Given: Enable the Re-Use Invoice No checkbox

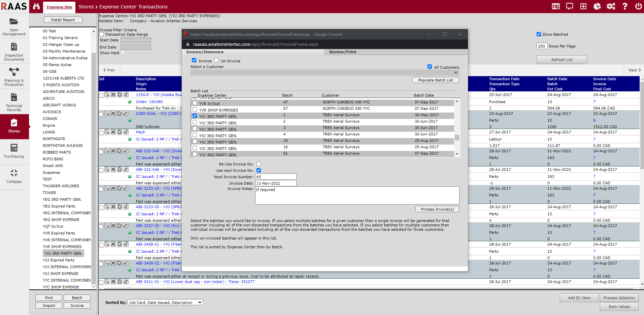Looking at the screenshot, I should [259, 164].
